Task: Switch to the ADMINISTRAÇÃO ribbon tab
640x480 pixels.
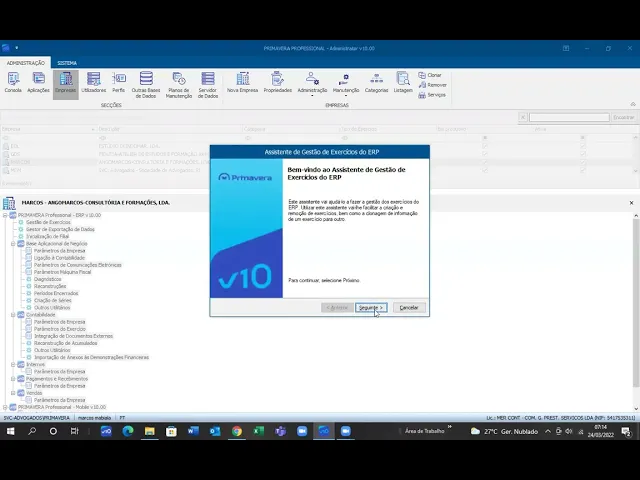Action: (26, 63)
